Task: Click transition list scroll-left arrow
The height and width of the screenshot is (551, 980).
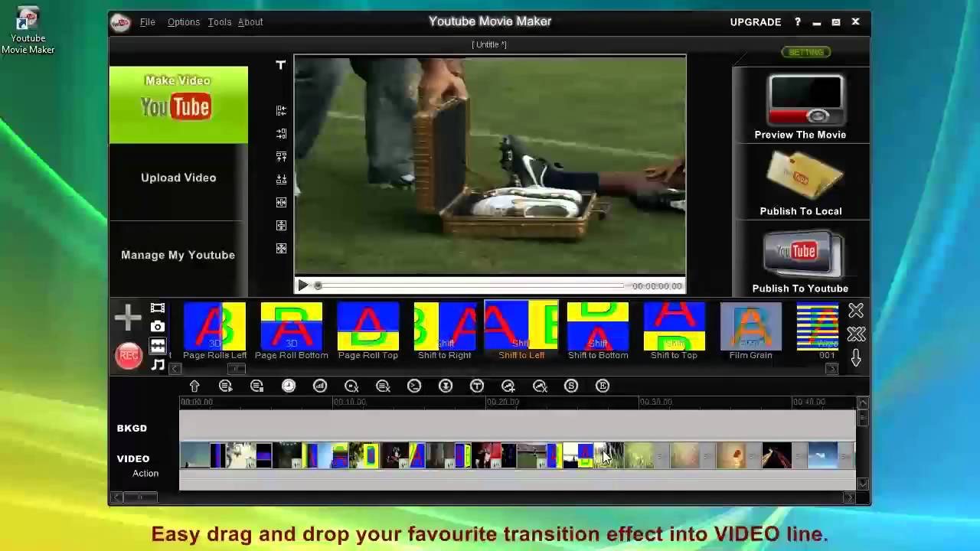Action: 175,369
